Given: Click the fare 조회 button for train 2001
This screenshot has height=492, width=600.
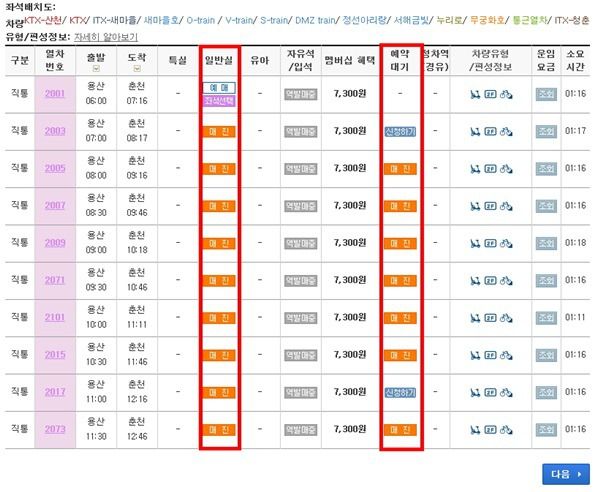Looking at the screenshot, I should 546,94.
